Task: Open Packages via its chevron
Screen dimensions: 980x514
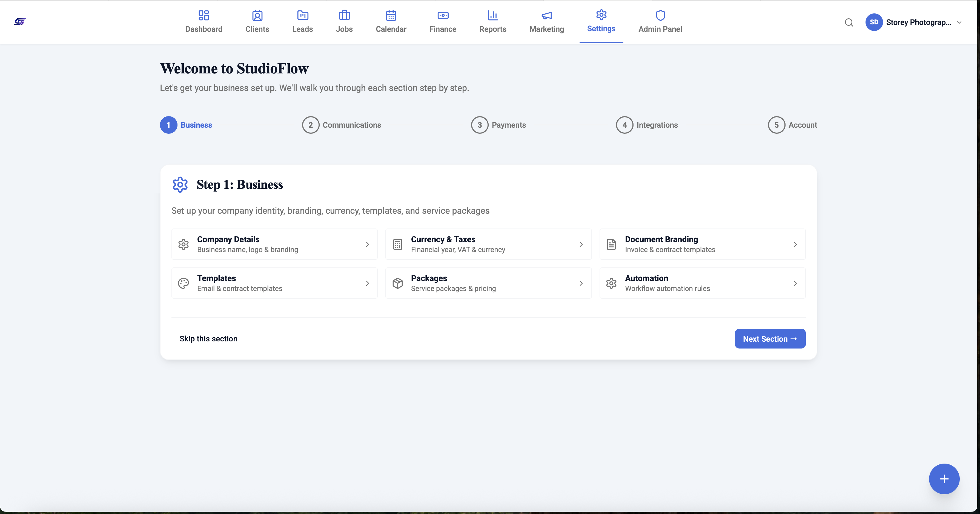Action: tap(581, 283)
